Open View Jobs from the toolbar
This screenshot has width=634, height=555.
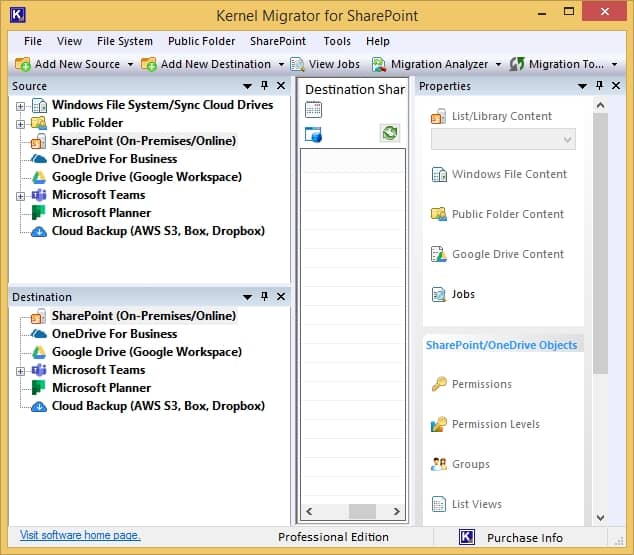[x=325, y=64]
